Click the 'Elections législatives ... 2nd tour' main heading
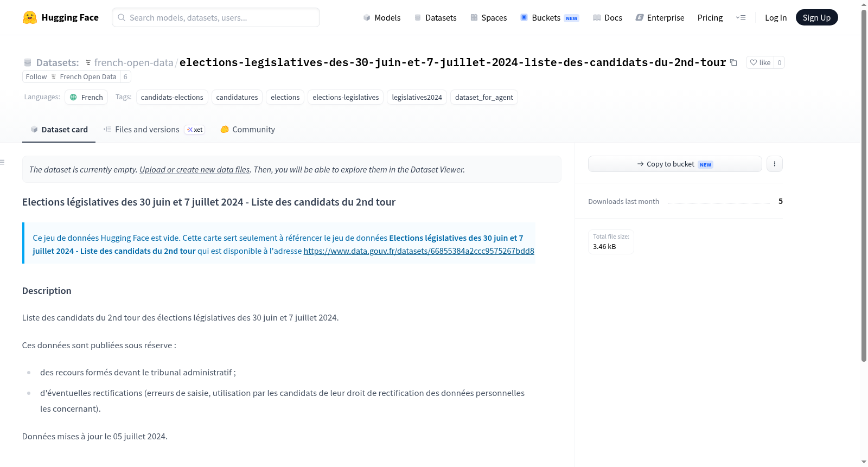The height and width of the screenshot is (467, 868). [x=209, y=202]
